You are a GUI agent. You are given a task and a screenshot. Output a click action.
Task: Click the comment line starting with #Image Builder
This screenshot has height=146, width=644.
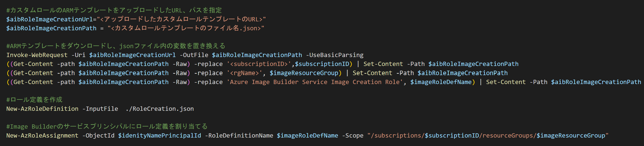pyautogui.click(x=107, y=127)
